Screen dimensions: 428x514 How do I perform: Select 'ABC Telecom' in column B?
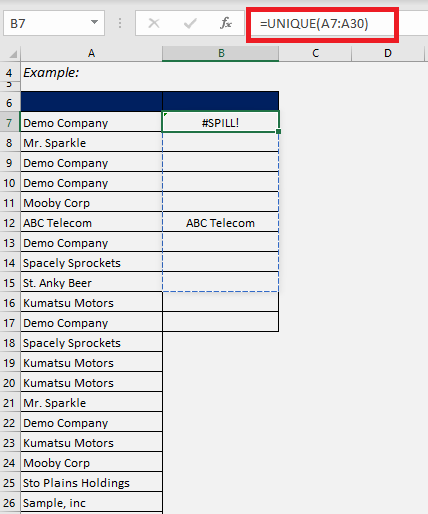coord(220,223)
